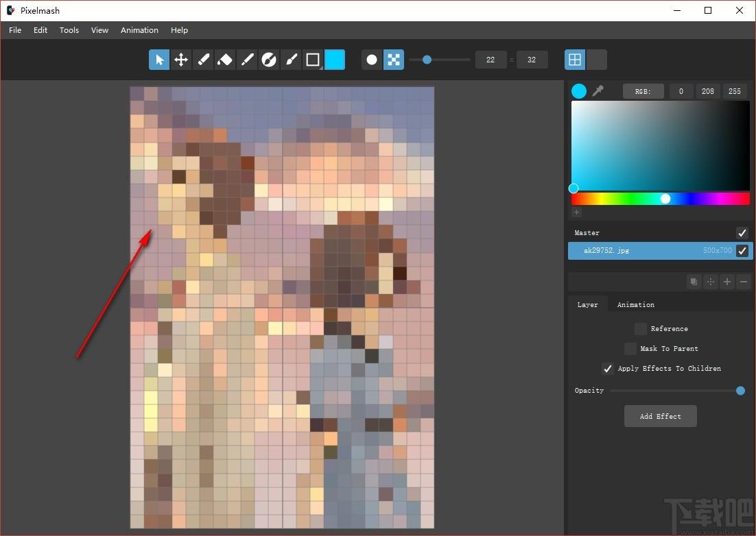Click the width field showing 22

pyautogui.click(x=491, y=60)
